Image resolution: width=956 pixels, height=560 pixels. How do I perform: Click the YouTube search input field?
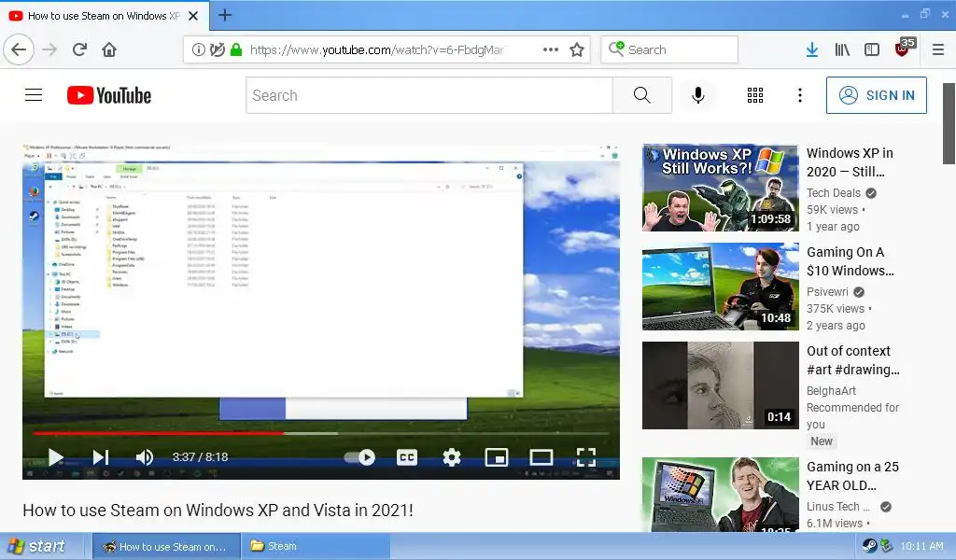coord(429,95)
